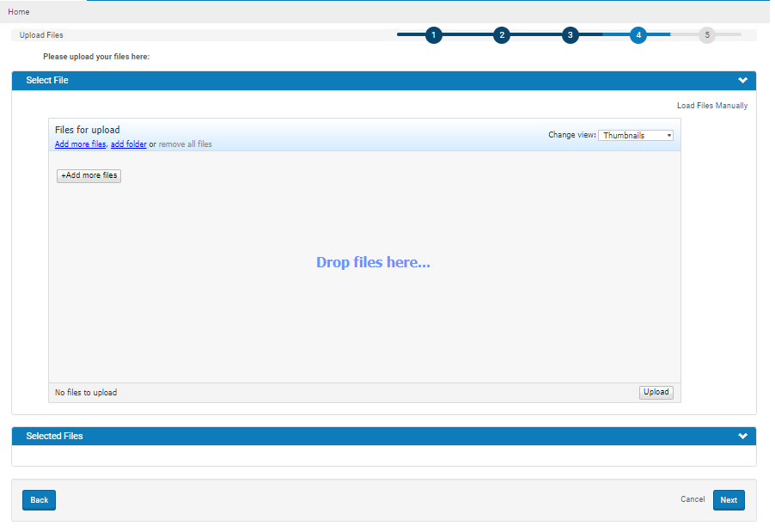
Task: Click the current step 4 circle
Action: 638,35
